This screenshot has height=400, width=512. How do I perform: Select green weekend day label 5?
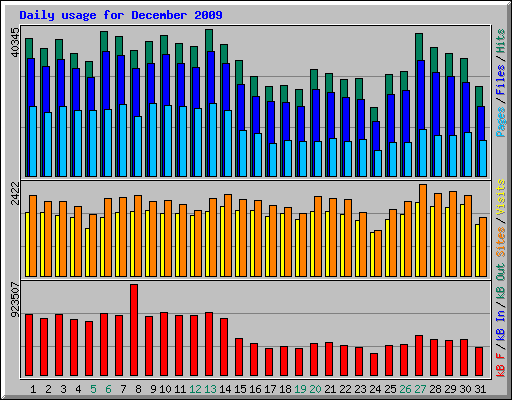[x=93, y=389]
